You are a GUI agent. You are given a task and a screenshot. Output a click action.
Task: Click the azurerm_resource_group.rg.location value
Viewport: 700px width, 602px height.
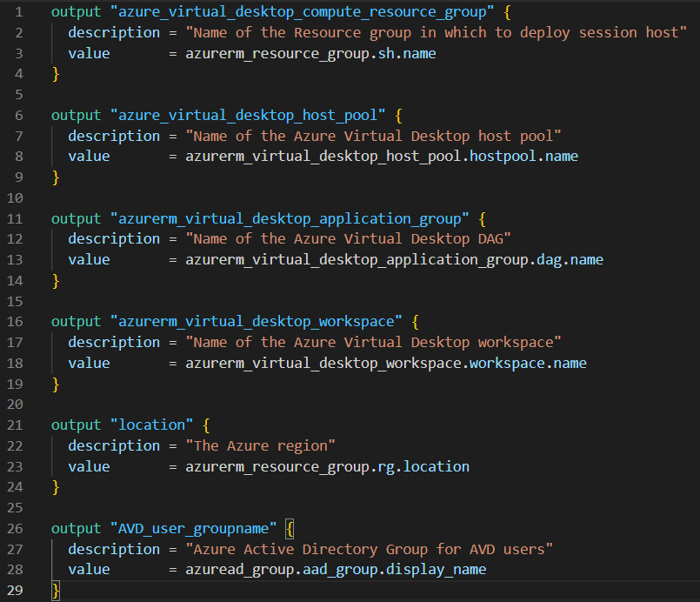[x=327, y=466]
